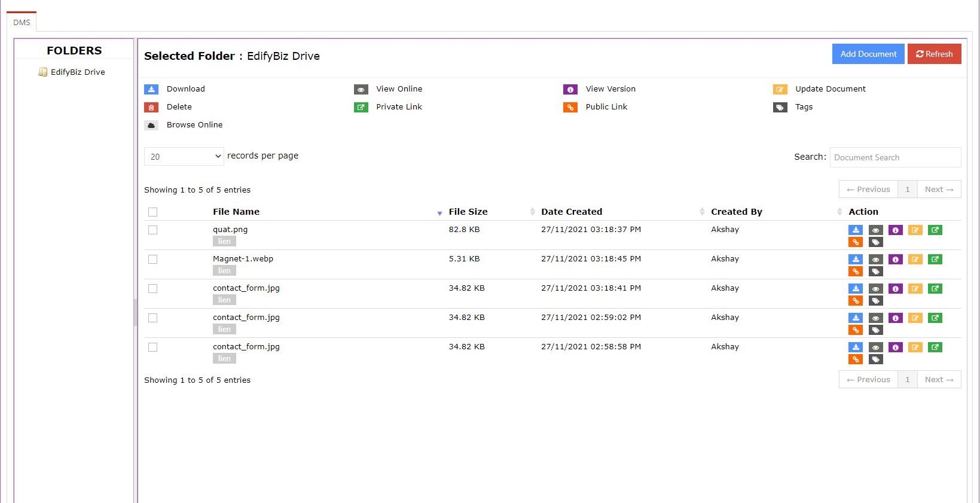Public link for contact_form.jpg from 02:58:58 PM
Image resolution: width=980 pixels, height=503 pixels.
pos(856,359)
